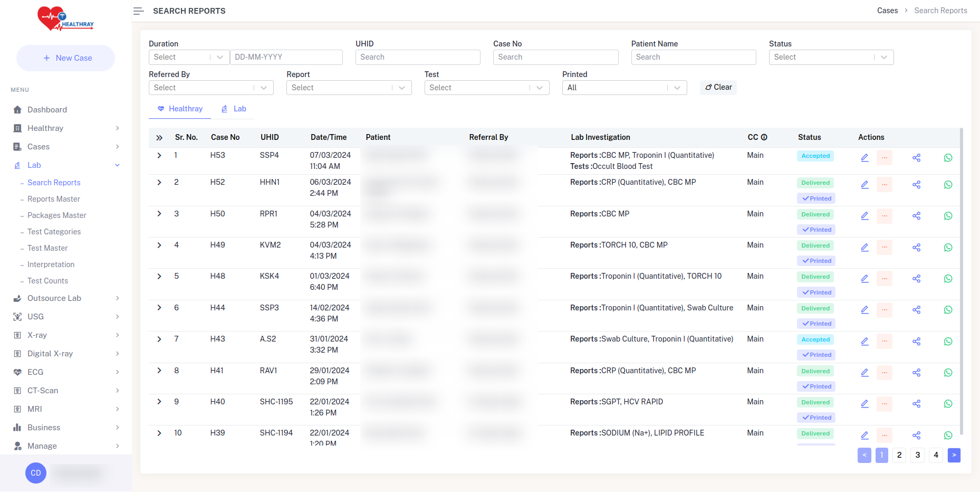Switch to the Lab tab

coord(234,109)
